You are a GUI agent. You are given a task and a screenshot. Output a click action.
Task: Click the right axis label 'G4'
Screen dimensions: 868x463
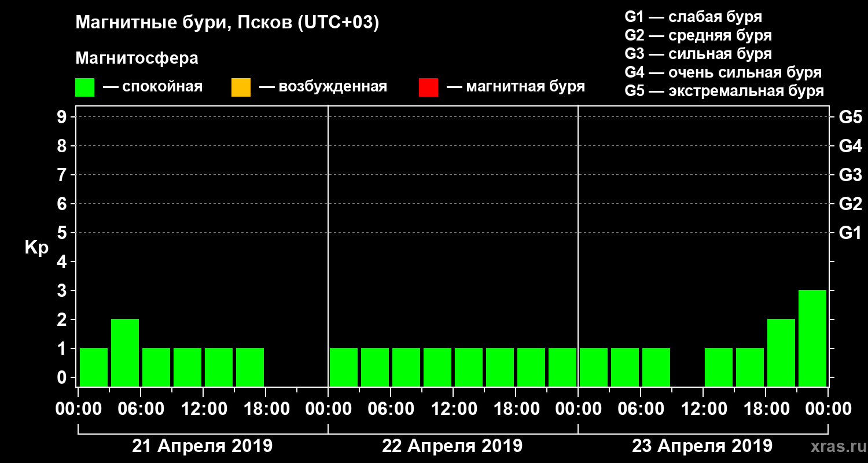click(851, 146)
